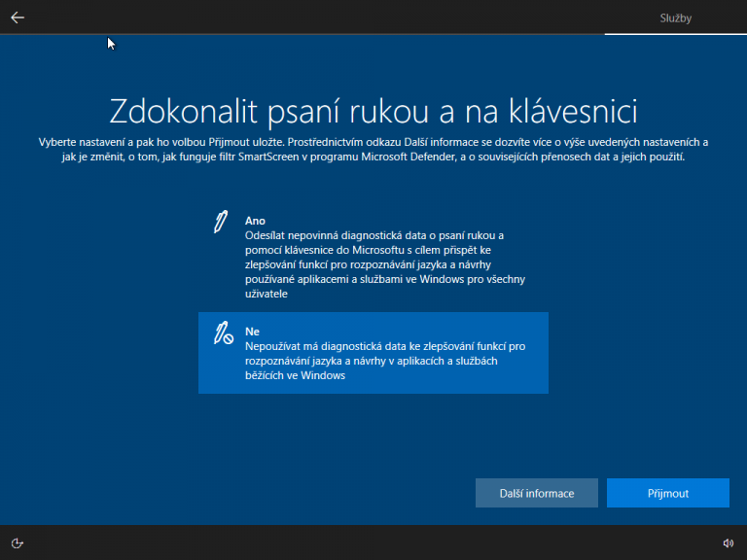
Task: Open the Ease of Access icon
Action: [17, 542]
